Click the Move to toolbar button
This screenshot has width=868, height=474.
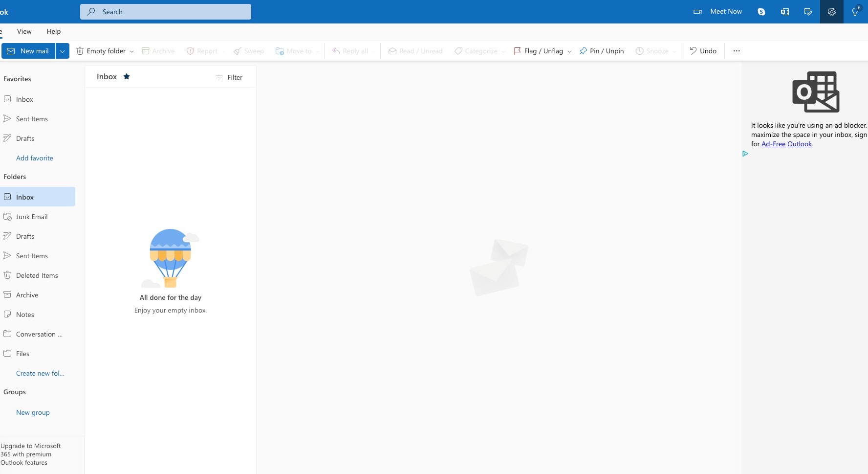(293, 51)
